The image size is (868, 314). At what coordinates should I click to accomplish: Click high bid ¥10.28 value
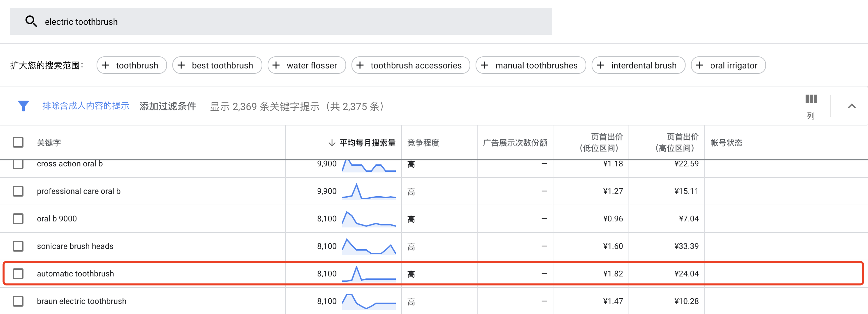(686, 301)
